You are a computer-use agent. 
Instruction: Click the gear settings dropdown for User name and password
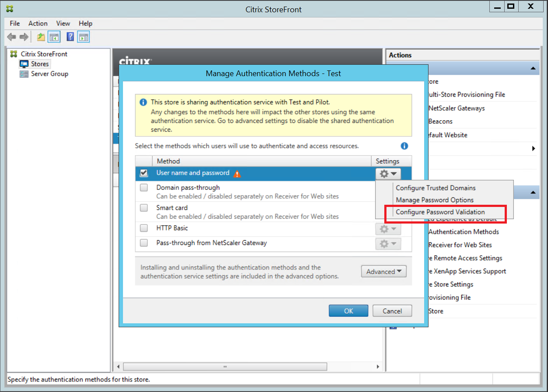[x=388, y=174]
